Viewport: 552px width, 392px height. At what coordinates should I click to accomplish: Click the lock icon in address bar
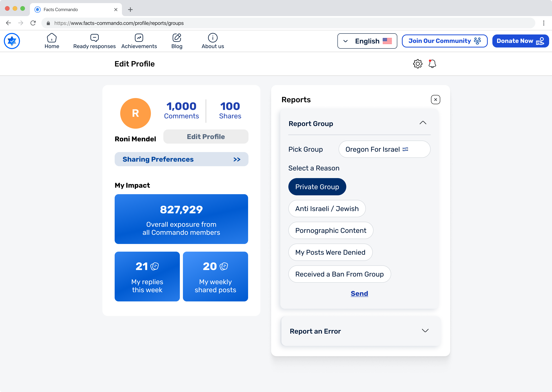48,23
